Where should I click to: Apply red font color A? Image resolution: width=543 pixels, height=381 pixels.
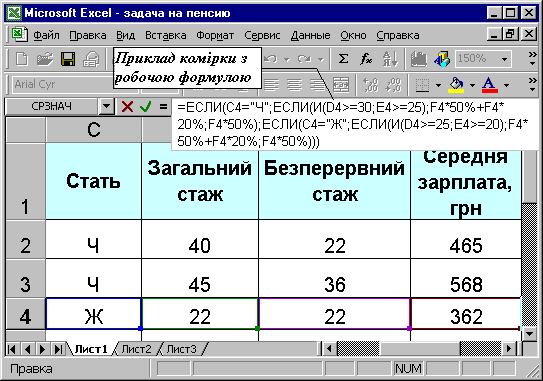tap(489, 85)
